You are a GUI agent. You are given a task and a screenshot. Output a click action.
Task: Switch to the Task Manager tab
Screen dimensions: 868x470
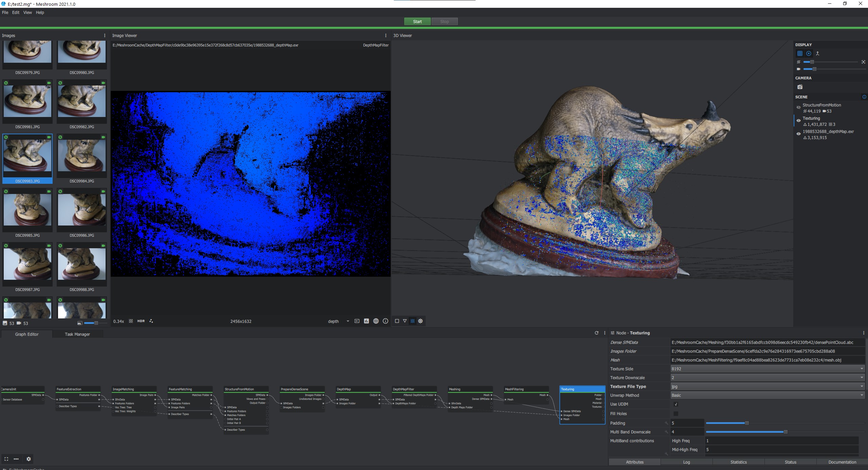tap(77, 334)
